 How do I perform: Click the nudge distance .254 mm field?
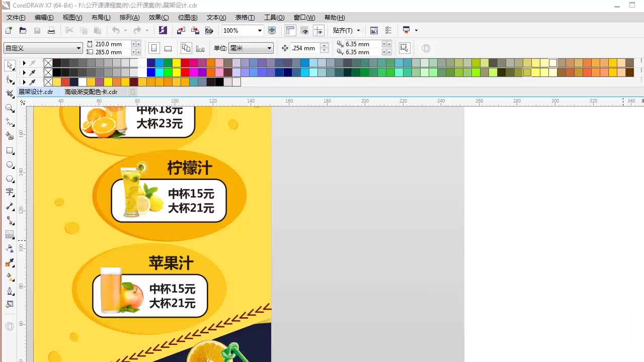click(x=305, y=48)
